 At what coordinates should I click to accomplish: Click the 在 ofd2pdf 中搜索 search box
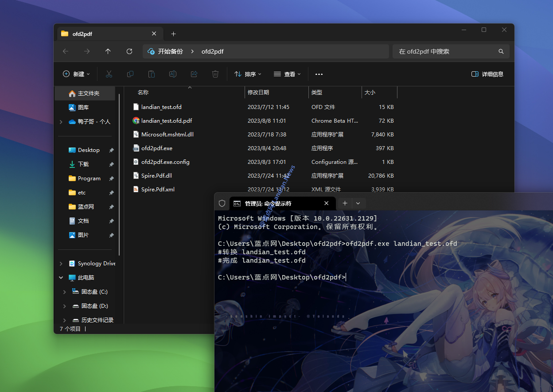click(x=445, y=51)
